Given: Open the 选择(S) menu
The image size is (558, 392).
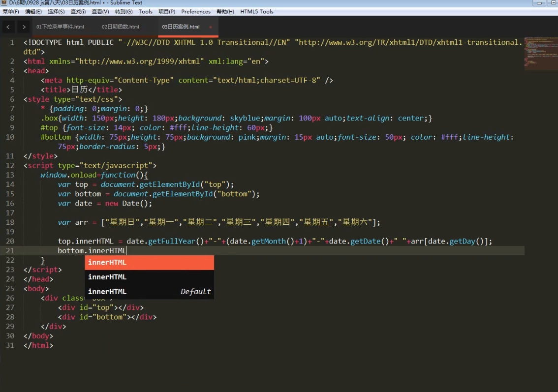Looking at the screenshot, I should [56, 11].
